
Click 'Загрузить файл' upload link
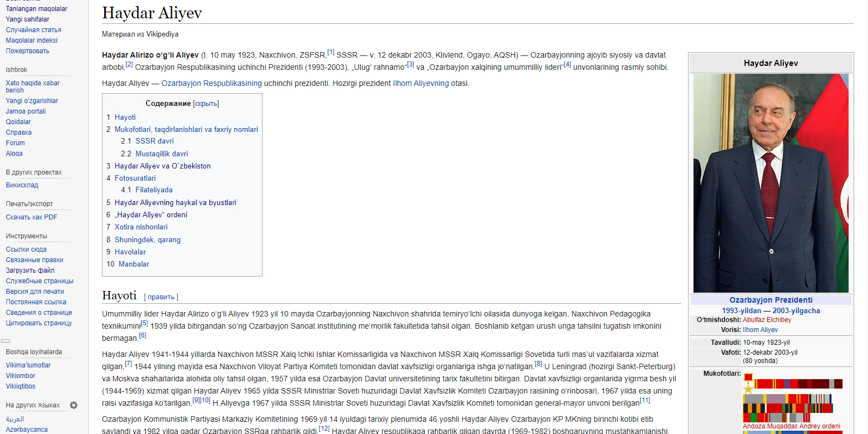click(x=30, y=270)
